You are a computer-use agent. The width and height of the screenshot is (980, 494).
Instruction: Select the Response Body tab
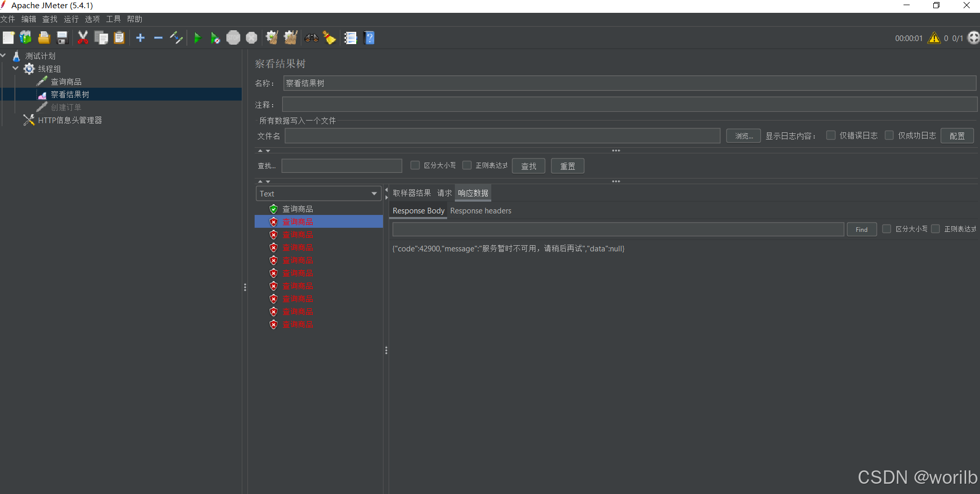(x=418, y=211)
